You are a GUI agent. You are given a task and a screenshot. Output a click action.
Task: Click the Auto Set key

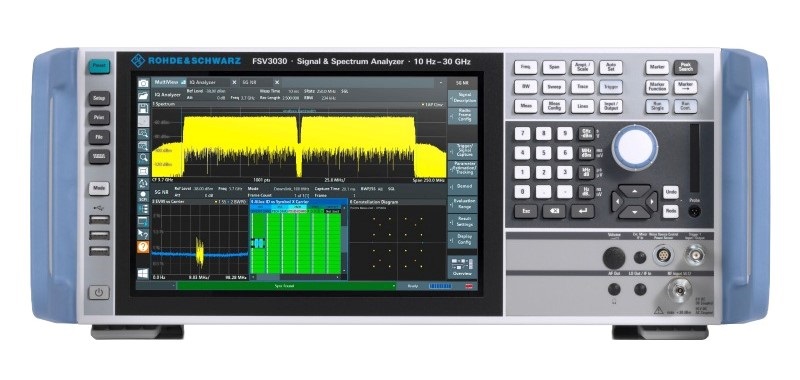point(611,67)
